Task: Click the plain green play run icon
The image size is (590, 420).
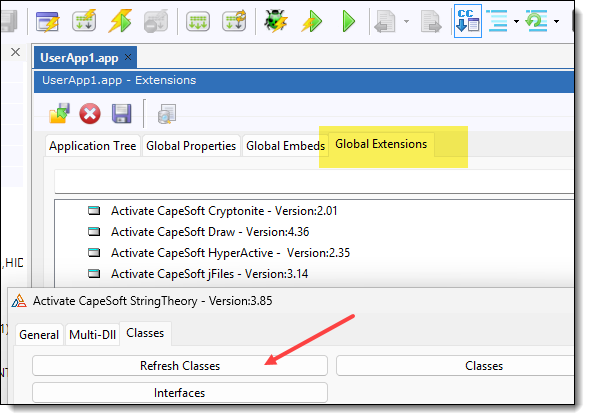Action: (x=349, y=21)
